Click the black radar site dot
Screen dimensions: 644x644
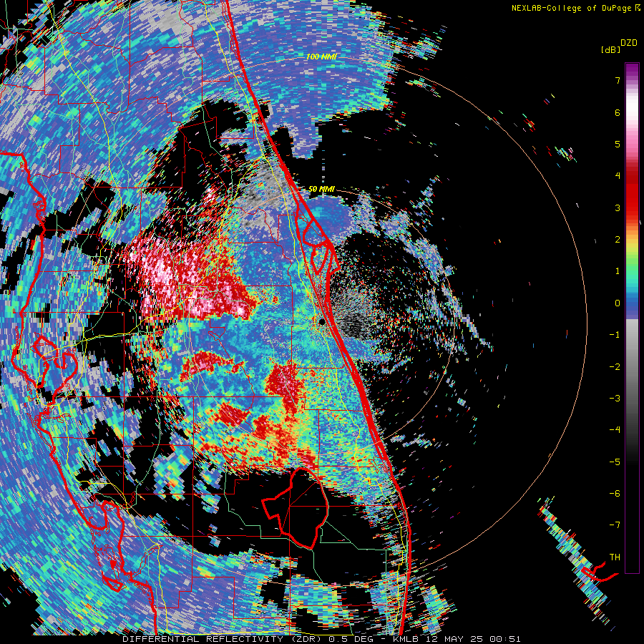coord(323,321)
